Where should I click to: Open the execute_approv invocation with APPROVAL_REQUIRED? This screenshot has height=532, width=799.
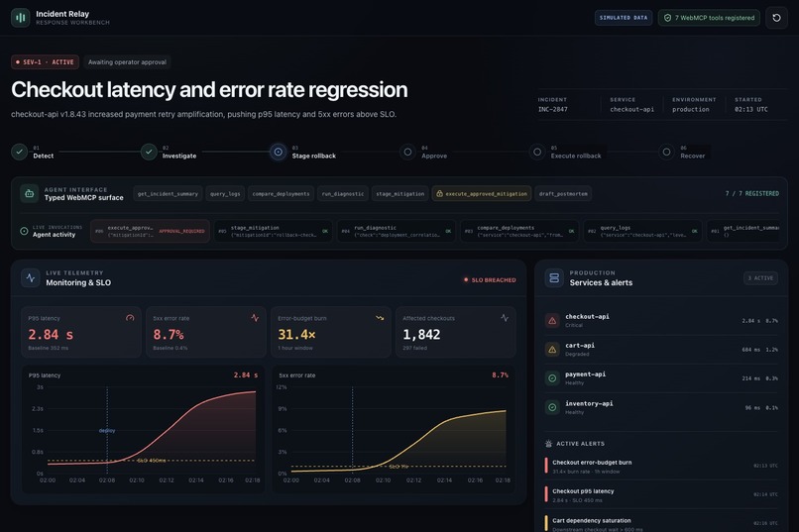[151, 231]
